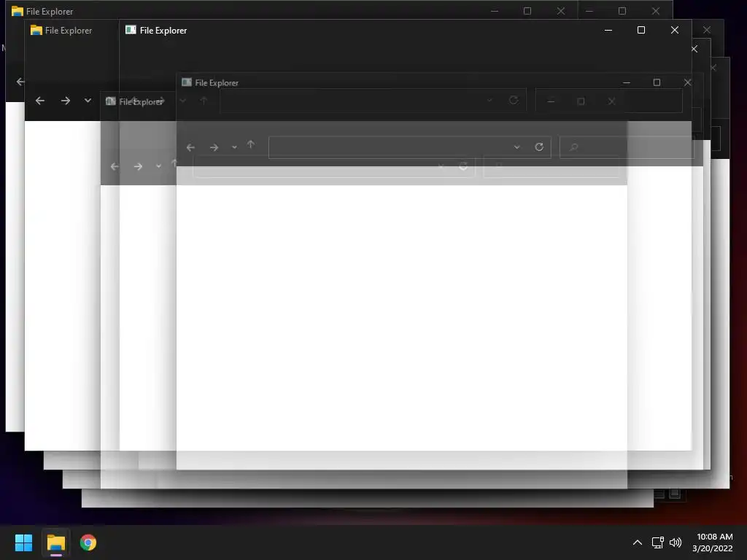Image resolution: width=747 pixels, height=560 pixels.
Task: Close the translucent window with gray title icon
Action: [687, 82]
